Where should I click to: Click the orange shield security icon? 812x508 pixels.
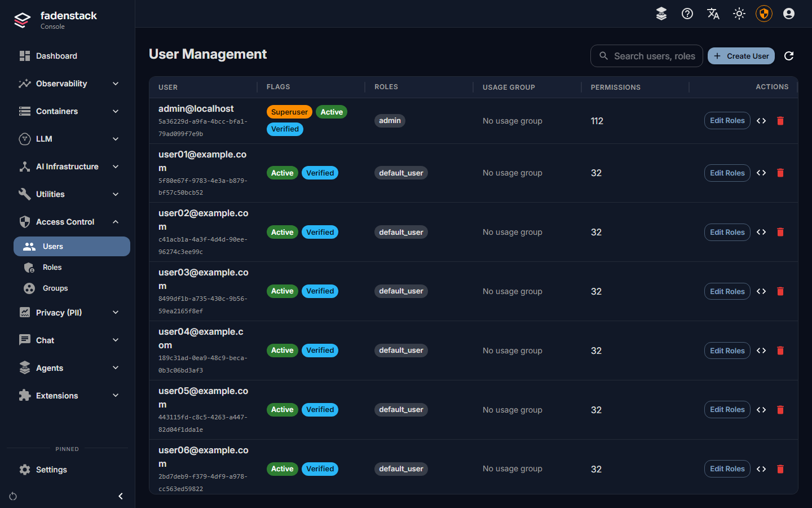tap(764, 14)
